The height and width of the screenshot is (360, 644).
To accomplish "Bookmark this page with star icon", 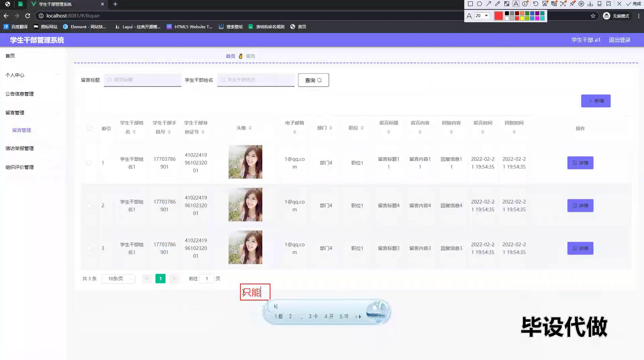I will [593, 16].
